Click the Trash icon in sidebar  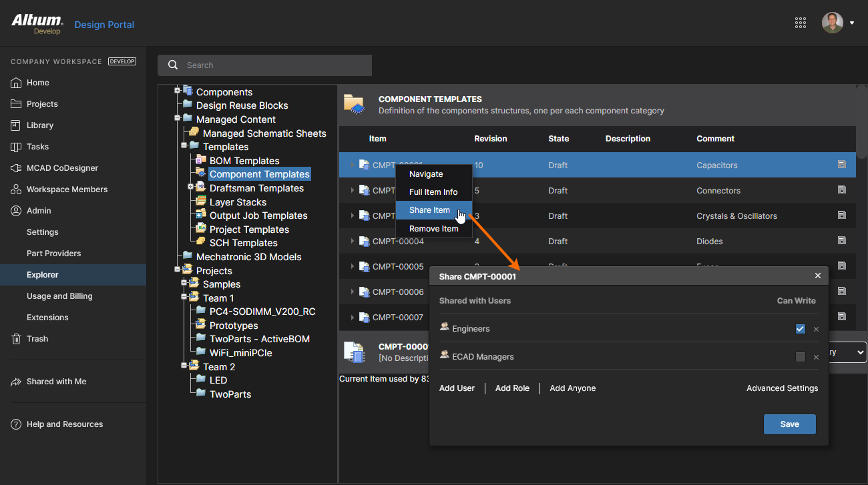(16, 339)
